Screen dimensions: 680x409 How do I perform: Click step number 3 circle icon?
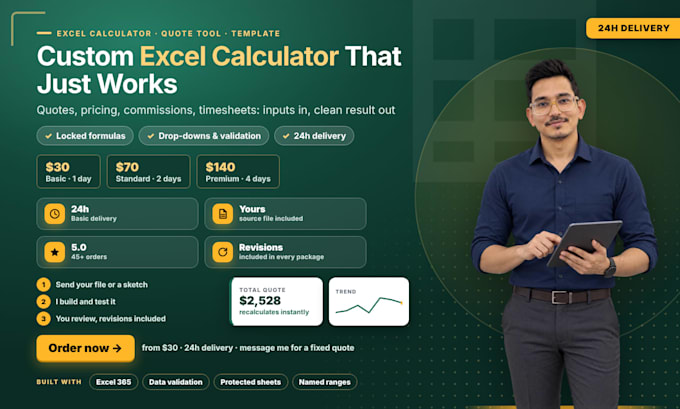click(43, 318)
